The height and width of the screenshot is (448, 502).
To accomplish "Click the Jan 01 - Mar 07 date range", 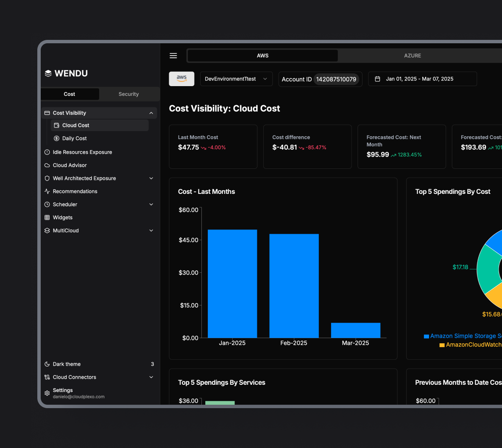I will pyautogui.click(x=422, y=78).
